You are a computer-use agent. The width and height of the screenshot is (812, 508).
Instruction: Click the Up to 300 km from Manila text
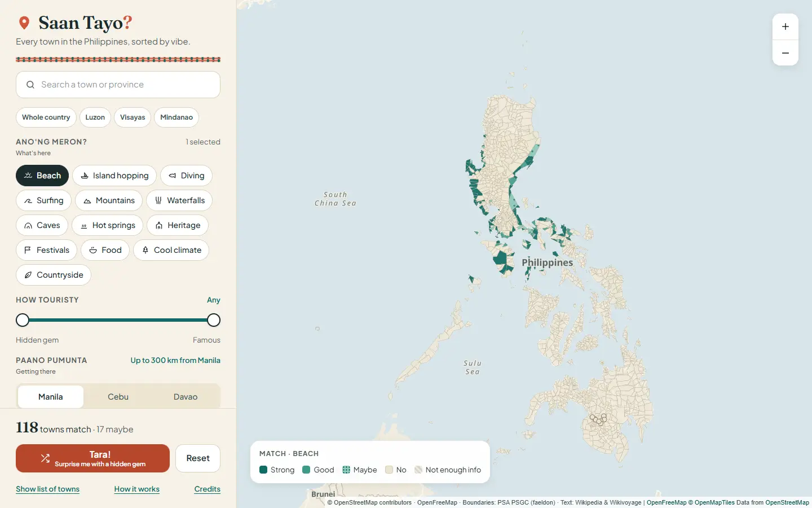pyautogui.click(x=175, y=360)
